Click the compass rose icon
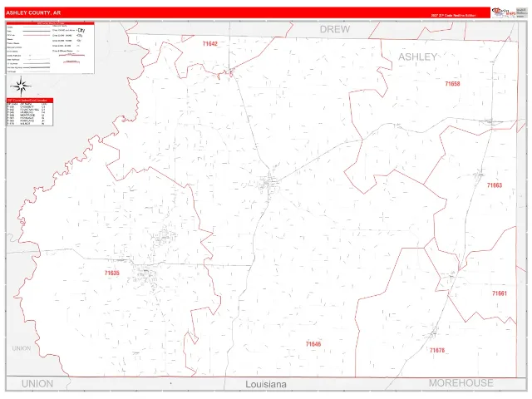Screen dimensions: 532x399 (x=21, y=86)
